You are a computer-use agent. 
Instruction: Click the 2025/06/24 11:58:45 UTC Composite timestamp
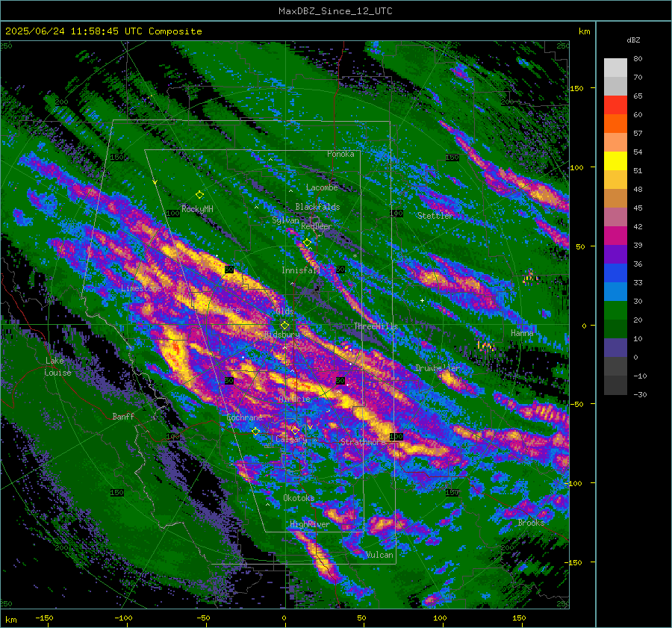(x=103, y=31)
